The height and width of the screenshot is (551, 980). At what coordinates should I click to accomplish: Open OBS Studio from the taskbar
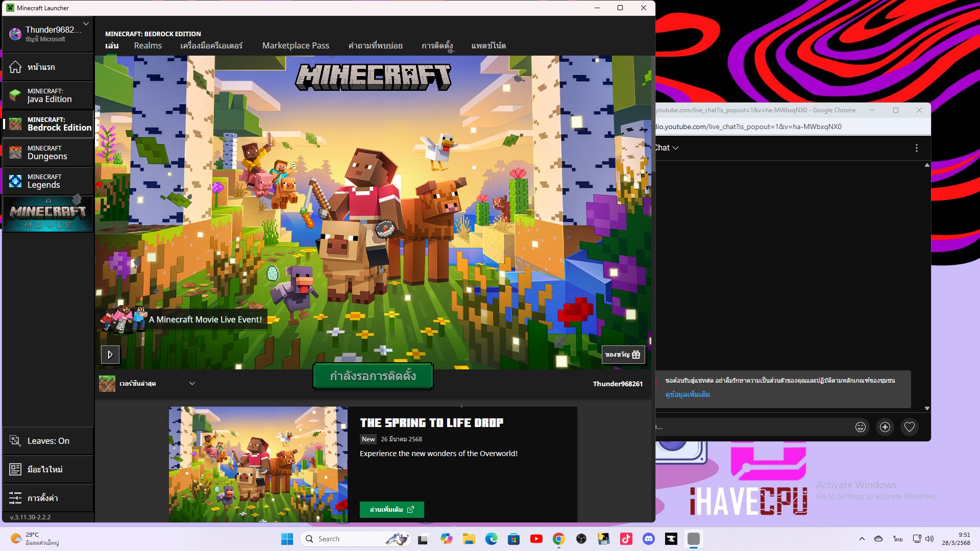coord(581,539)
